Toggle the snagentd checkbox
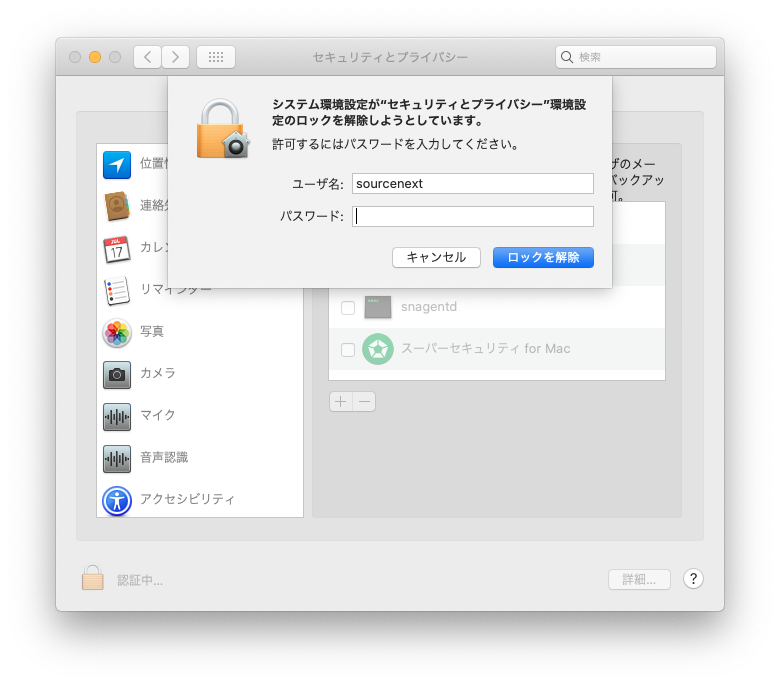The height and width of the screenshot is (685, 780). (x=348, y=307)
